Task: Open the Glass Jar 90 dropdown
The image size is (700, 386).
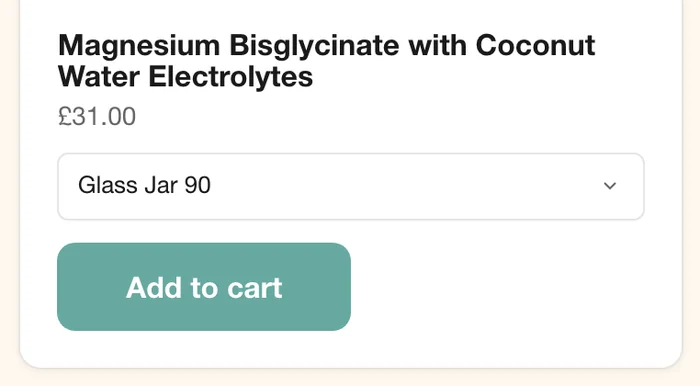Action: 350,186
